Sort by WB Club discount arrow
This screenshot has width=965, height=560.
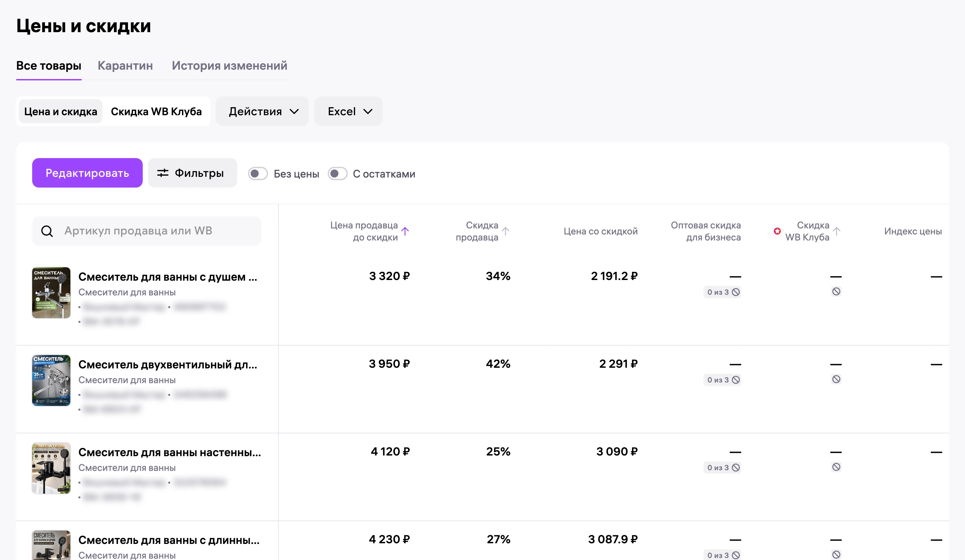(837, 231)
